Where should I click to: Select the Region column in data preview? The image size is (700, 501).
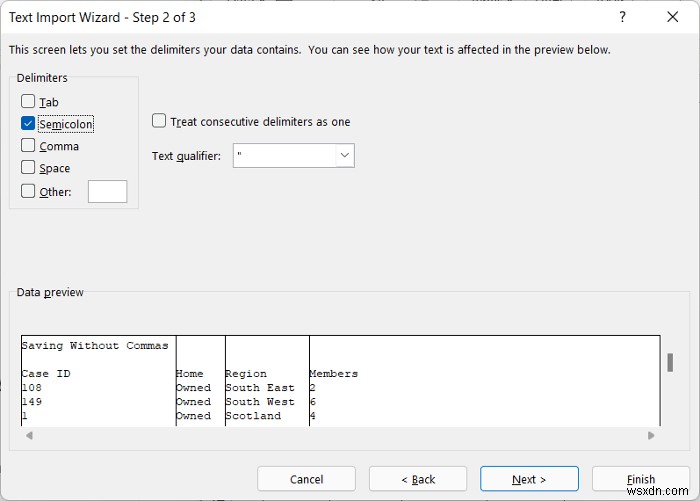tap(267, 380)
